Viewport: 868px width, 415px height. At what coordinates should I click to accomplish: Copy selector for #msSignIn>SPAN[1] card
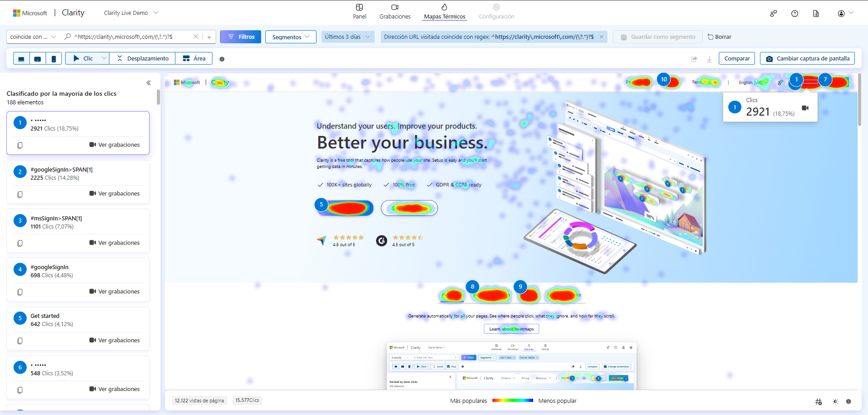click(20, 243)
